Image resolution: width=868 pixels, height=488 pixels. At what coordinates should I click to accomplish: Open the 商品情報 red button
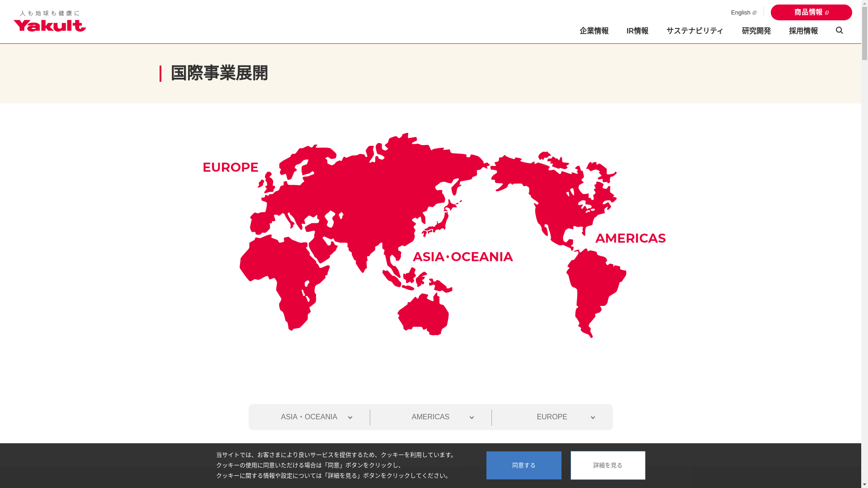[x=811, y=13]
